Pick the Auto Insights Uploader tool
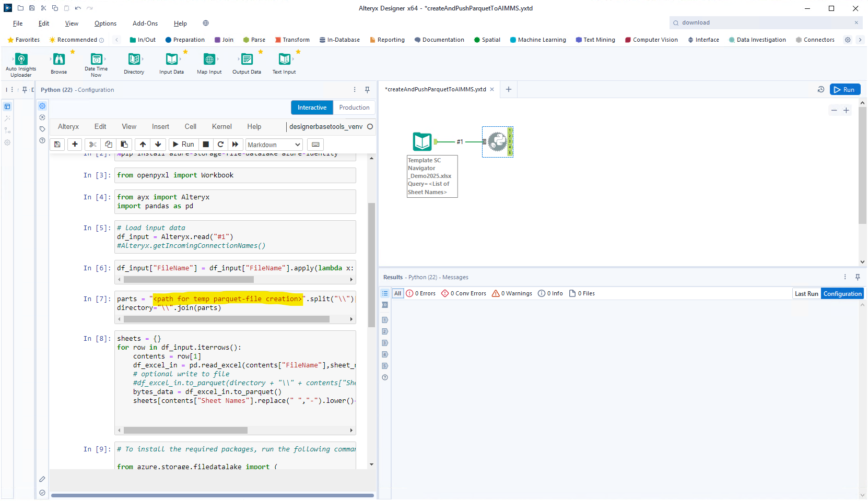This screenshot has height=501, width=868. 21,65
